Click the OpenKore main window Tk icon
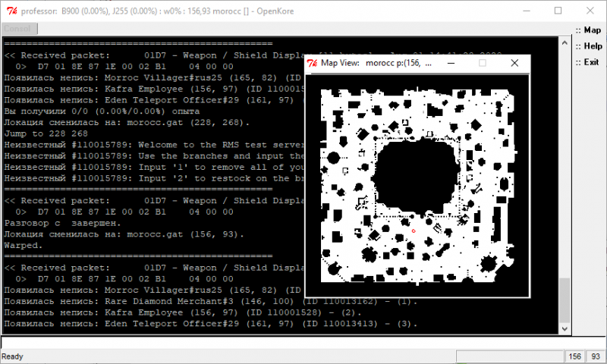 click(x=12, y=11)
